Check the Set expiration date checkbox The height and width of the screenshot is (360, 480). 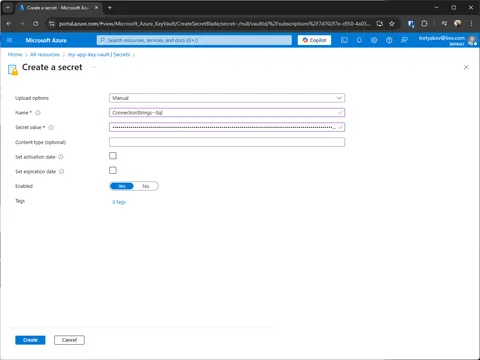click(113, 170)
